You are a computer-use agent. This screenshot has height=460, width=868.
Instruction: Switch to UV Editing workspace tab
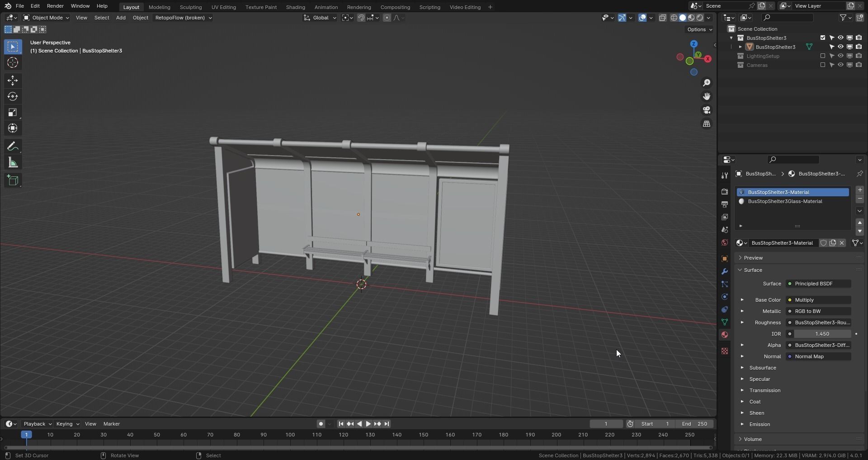click(x=223, y=7)
